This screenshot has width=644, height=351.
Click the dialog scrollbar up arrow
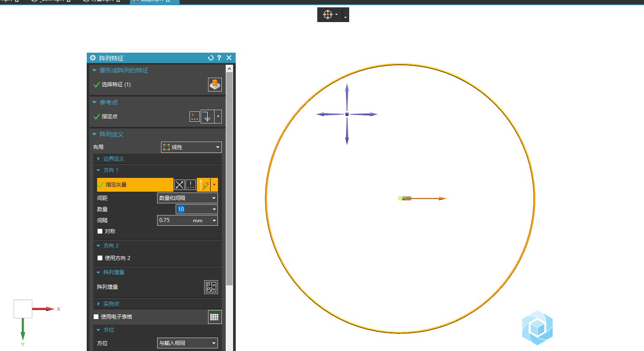tap(230, 69)
